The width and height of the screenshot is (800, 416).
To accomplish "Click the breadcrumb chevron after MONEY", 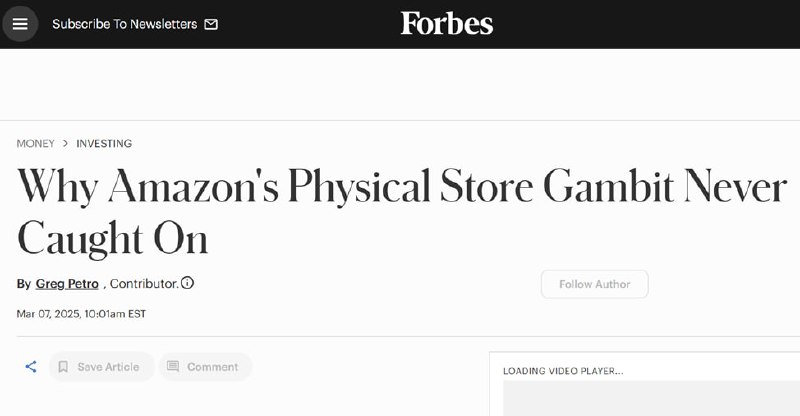I will [65, 143].
